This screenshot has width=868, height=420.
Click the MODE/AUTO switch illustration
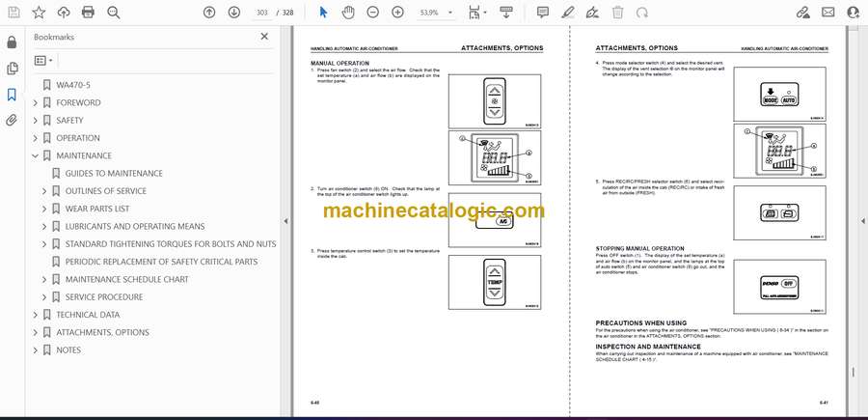[x=778, y=97]
